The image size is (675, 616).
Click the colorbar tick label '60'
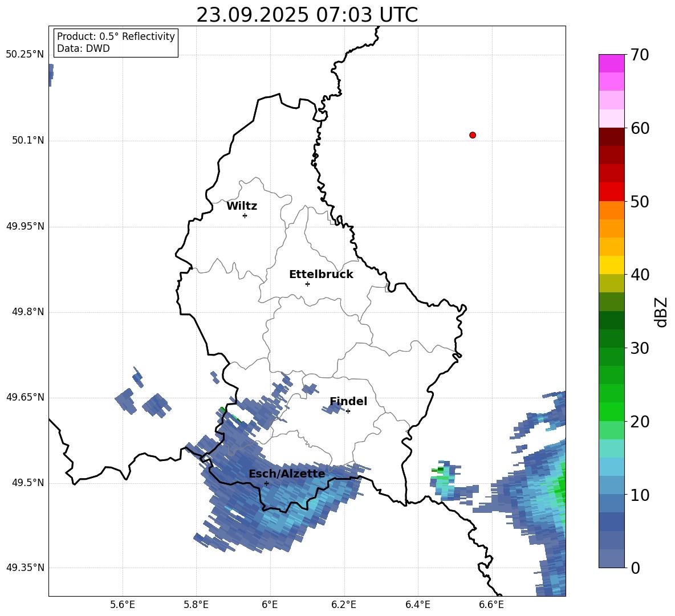640,128
